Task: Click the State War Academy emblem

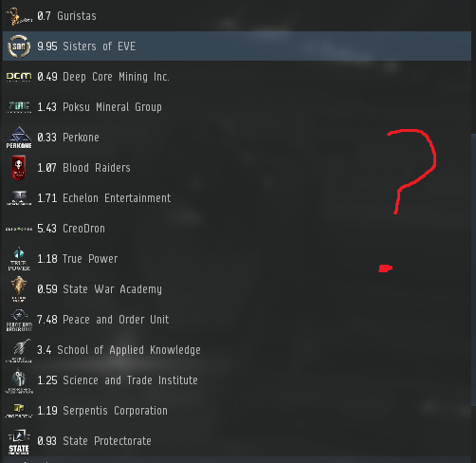Action: [19, 289]
